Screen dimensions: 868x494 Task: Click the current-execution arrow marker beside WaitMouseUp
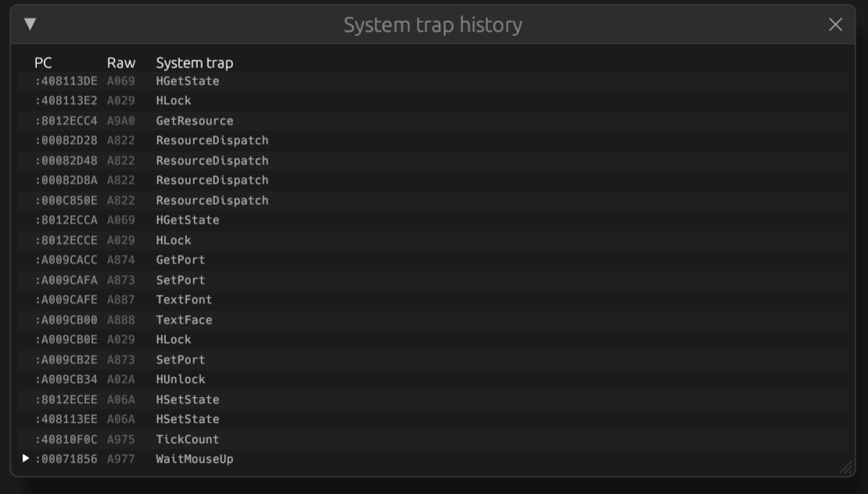24,459
